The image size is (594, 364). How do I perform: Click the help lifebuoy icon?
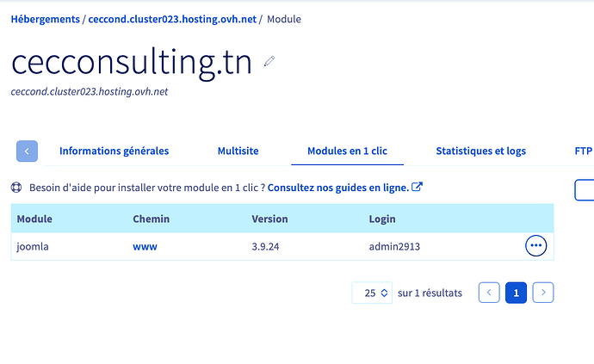click(16, 188)
